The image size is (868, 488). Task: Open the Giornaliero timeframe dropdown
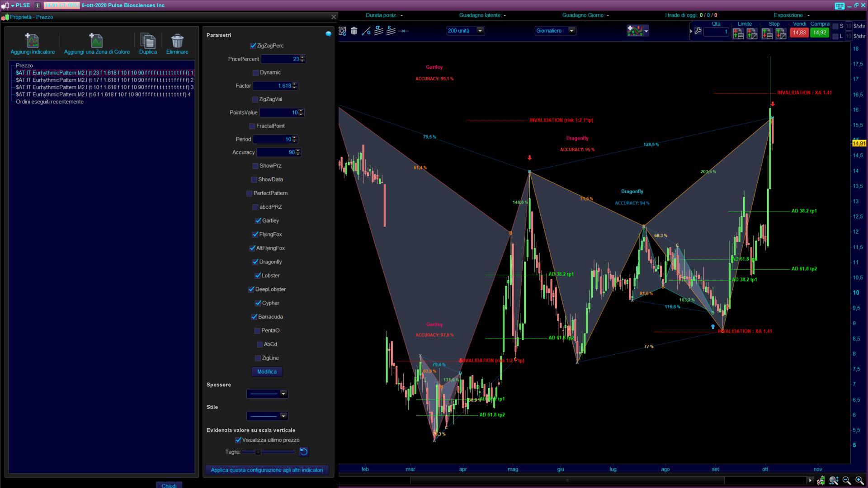571,31
